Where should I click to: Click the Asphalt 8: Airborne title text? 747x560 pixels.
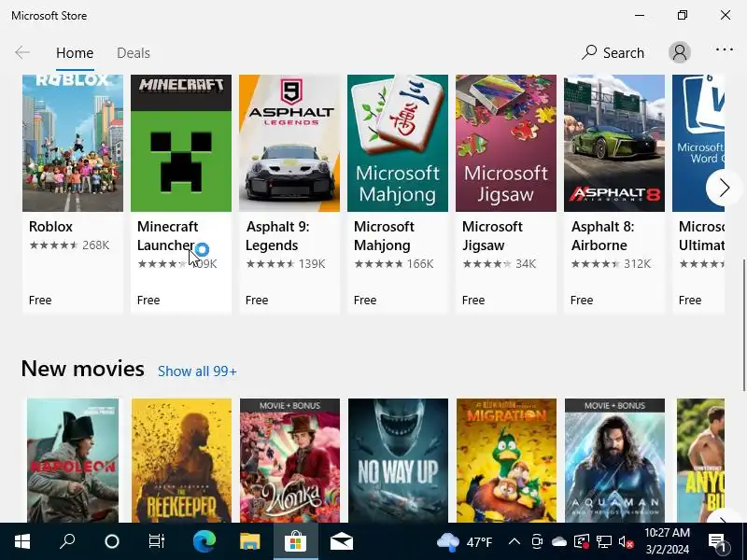pos(602,236)
